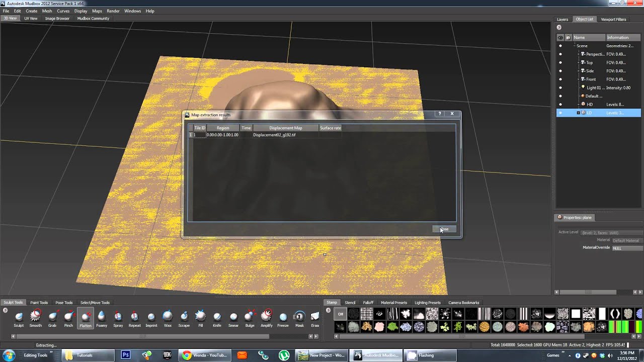This screenshot has width=644, height=362.
Task: Hide the Light 01 object
Action: pos(560,87)
